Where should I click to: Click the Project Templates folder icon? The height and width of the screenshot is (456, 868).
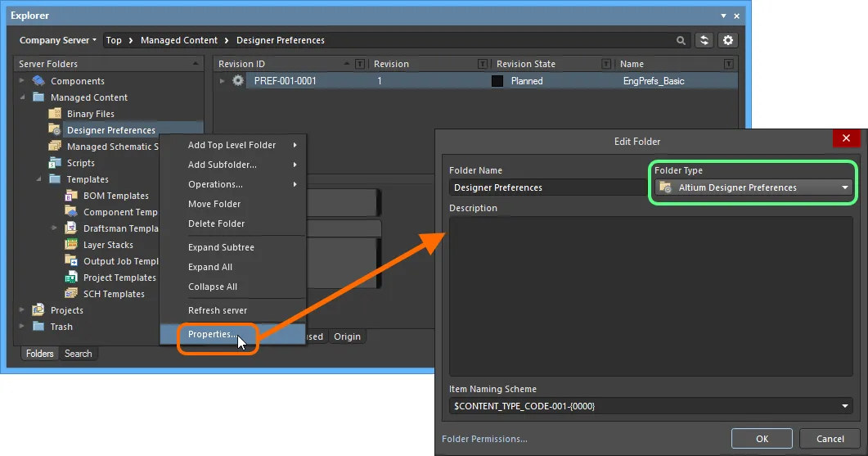71,277
